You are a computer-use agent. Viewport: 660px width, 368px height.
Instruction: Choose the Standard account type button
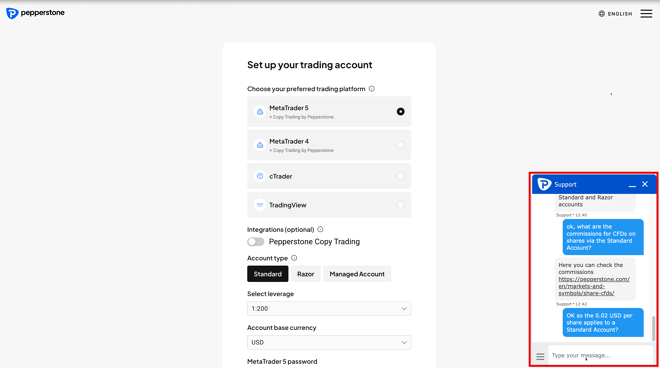(x=268, y=274)
